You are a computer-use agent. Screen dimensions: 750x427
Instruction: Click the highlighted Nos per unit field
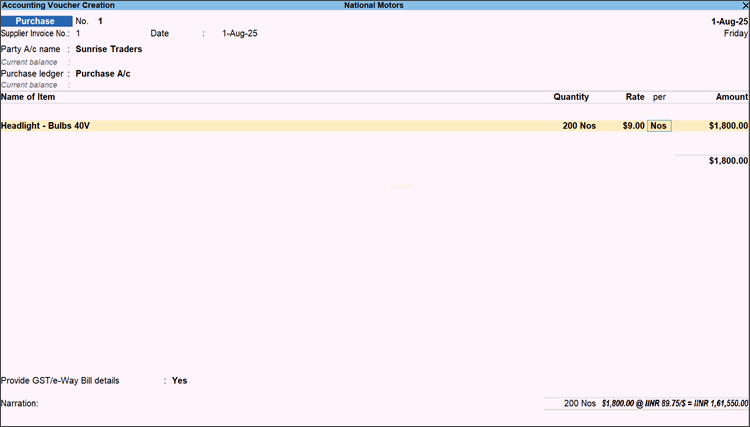659,126
